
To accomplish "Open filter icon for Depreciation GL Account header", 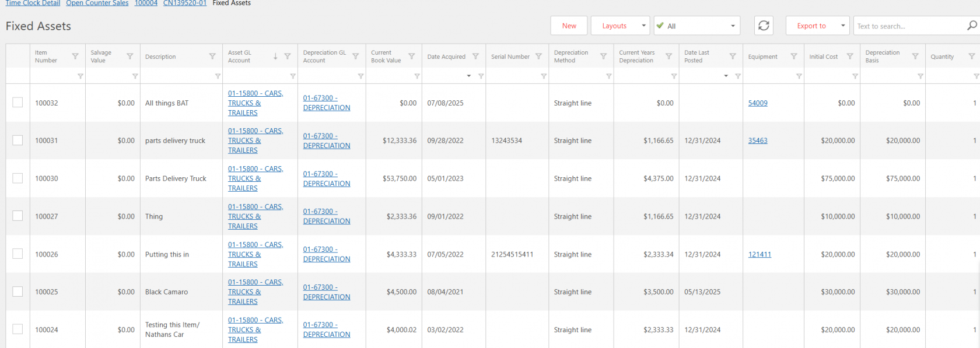I will 356,57.
